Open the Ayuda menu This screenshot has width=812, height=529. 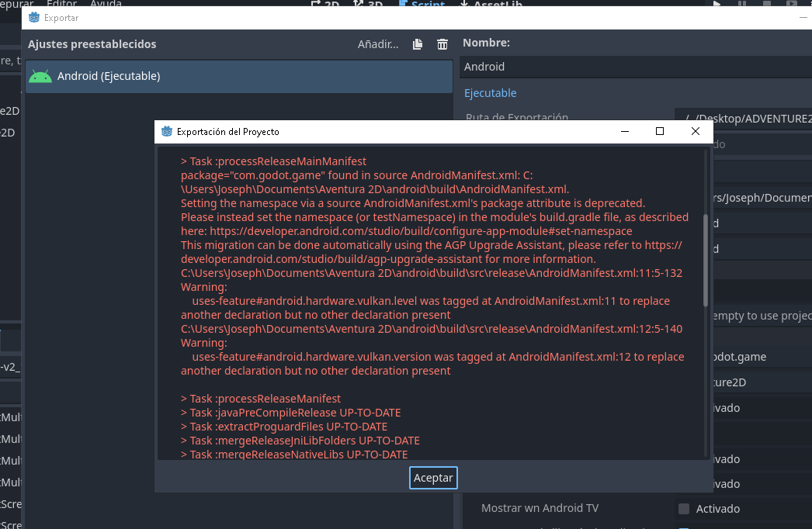106,4
